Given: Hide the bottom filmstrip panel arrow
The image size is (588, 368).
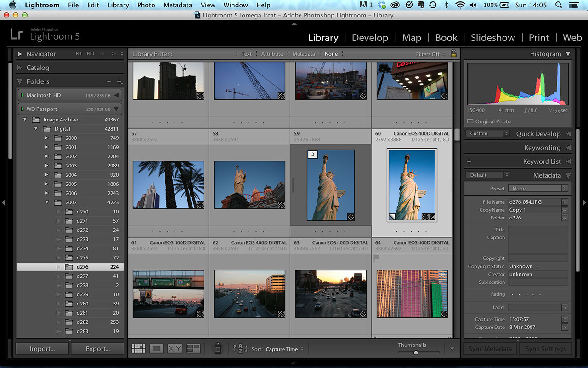Looking at the screenshot, I should [x=294, y=363].
